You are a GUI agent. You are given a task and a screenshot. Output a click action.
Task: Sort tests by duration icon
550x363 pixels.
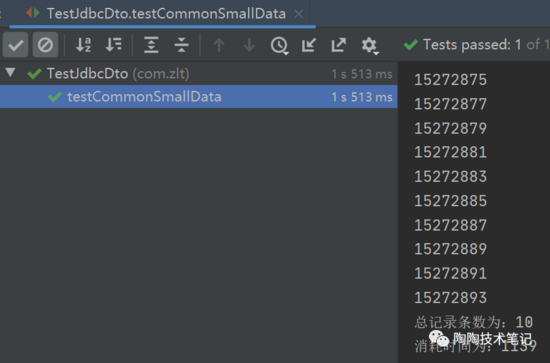point(113,45)
